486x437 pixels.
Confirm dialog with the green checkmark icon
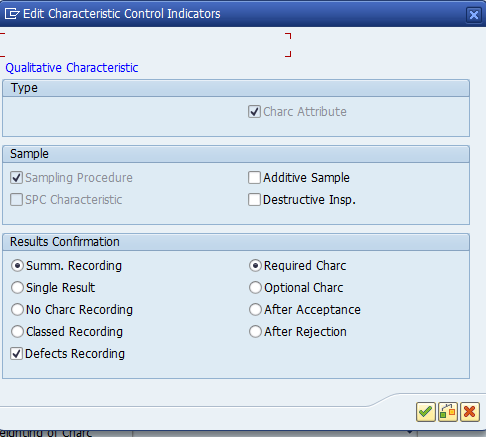click(x=426, y=412)
